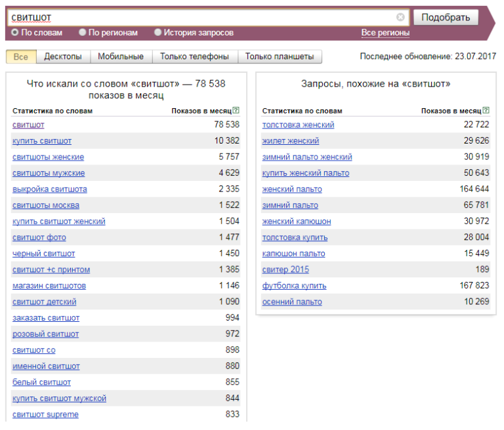This screenshot has width=504, height=430.
Task: Open the капюшон пальто link
Action: 293,254
